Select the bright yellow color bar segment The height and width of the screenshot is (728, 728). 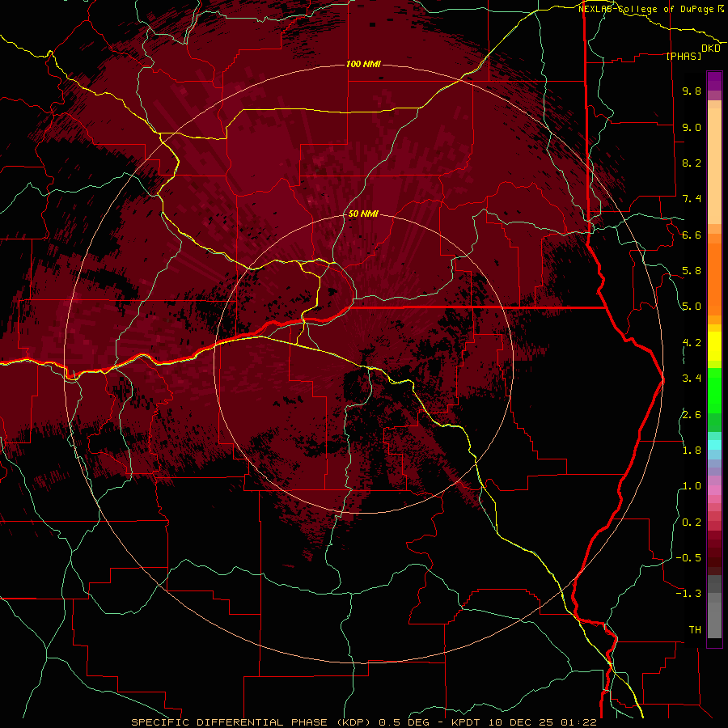714,346
